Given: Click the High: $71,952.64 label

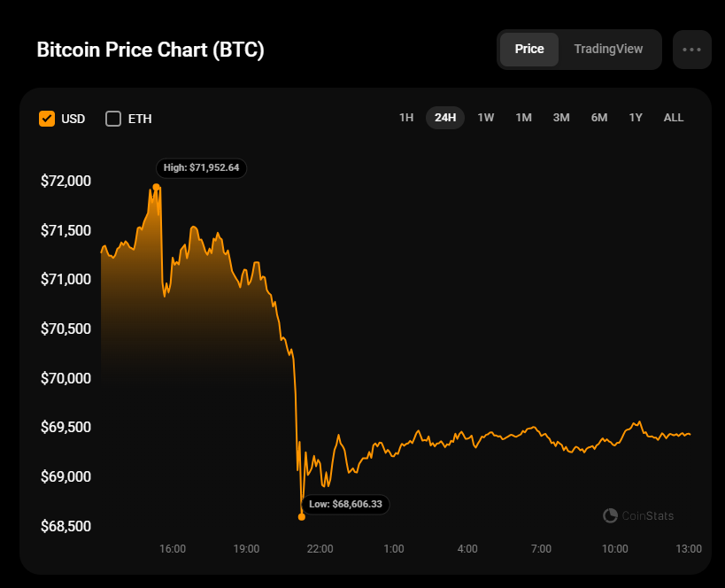Looking at the screenshot, I should click(201, 167).
